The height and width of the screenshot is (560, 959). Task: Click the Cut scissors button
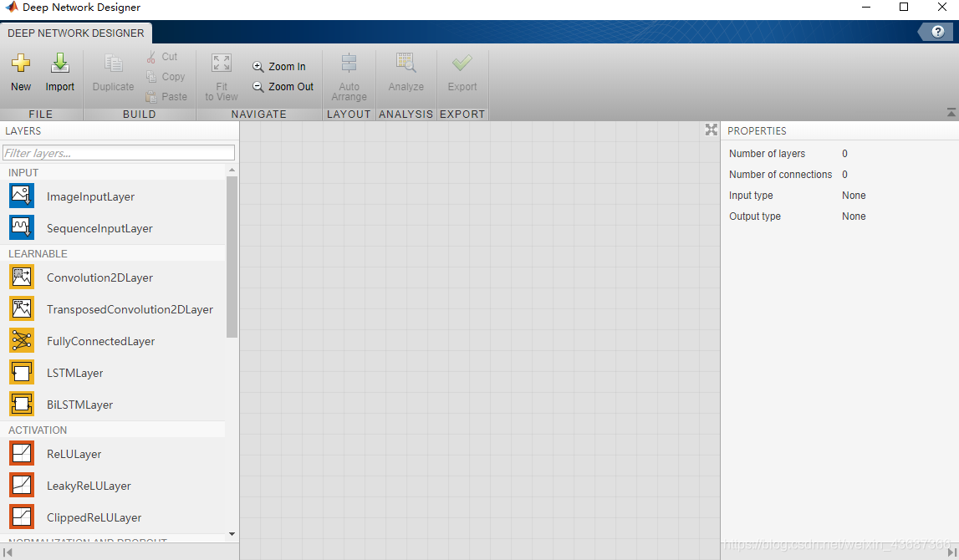[x=162, y=56]
